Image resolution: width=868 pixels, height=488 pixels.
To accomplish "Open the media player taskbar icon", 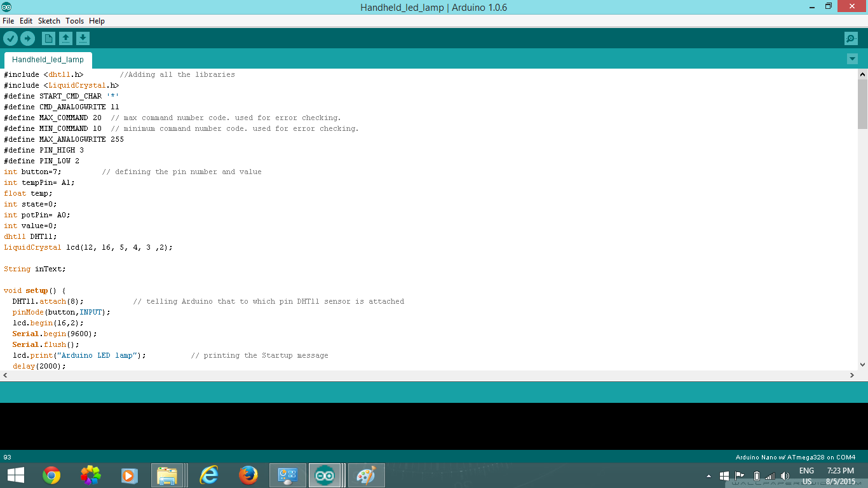I will point(129,475).
